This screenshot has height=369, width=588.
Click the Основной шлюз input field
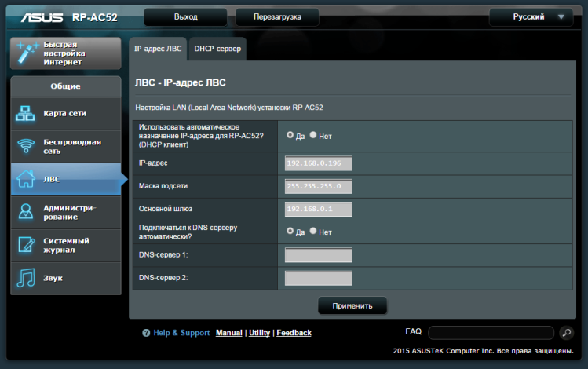click(319, 209)
